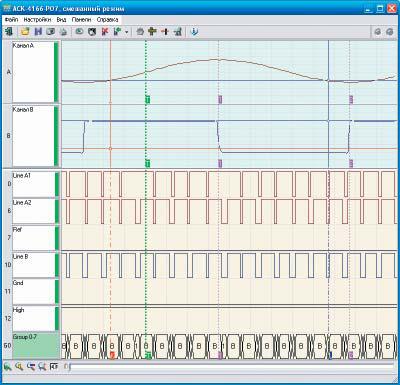The height and width of the screenshot is (385, 400).
Task: Click the print icon in toolbar
Action: point(63,32)
